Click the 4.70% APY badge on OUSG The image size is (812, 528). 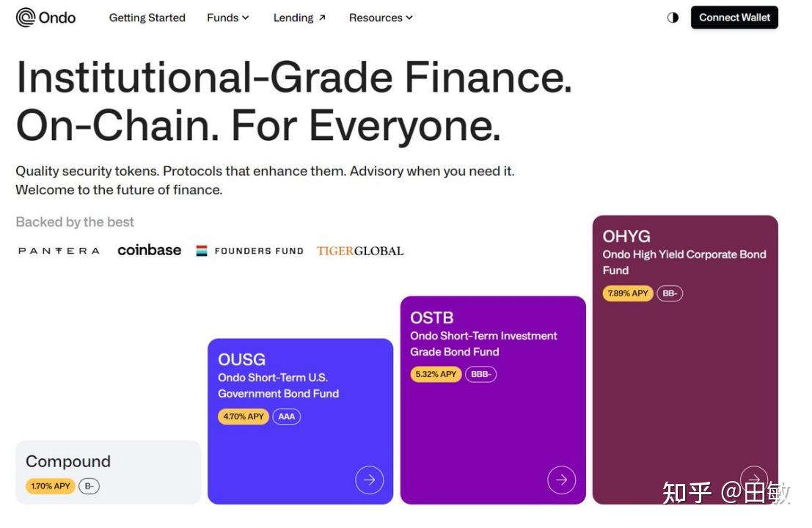click(244, 417)
